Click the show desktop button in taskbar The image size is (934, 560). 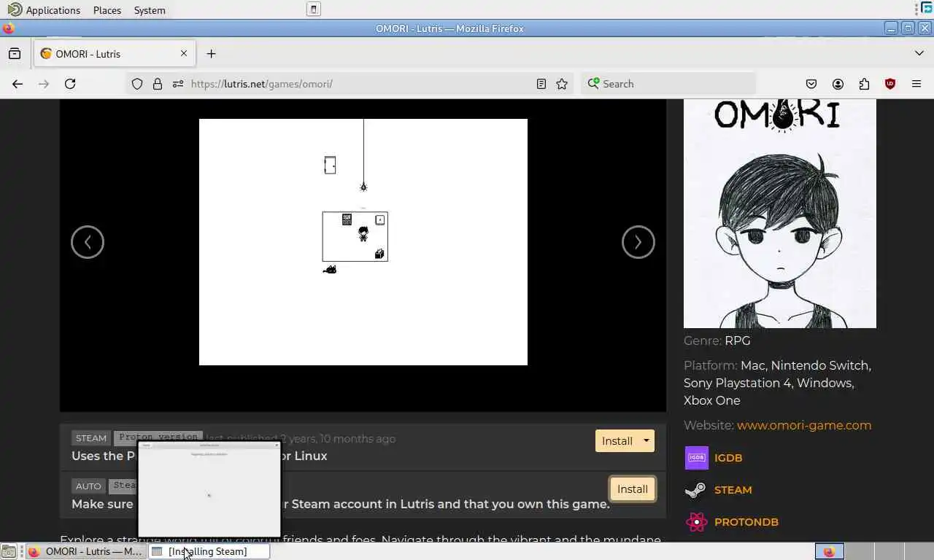click(x=9, y=552)
